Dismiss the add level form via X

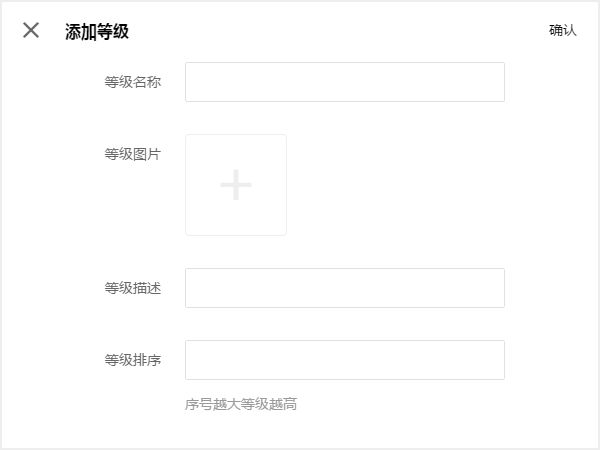pyautogui.click(x=31, y=30)
